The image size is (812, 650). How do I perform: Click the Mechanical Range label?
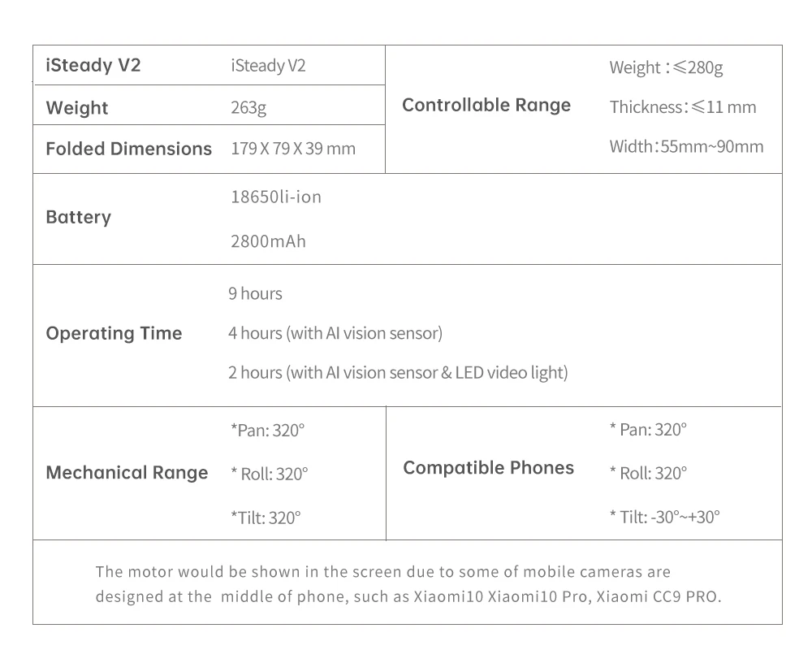(127, 473)
